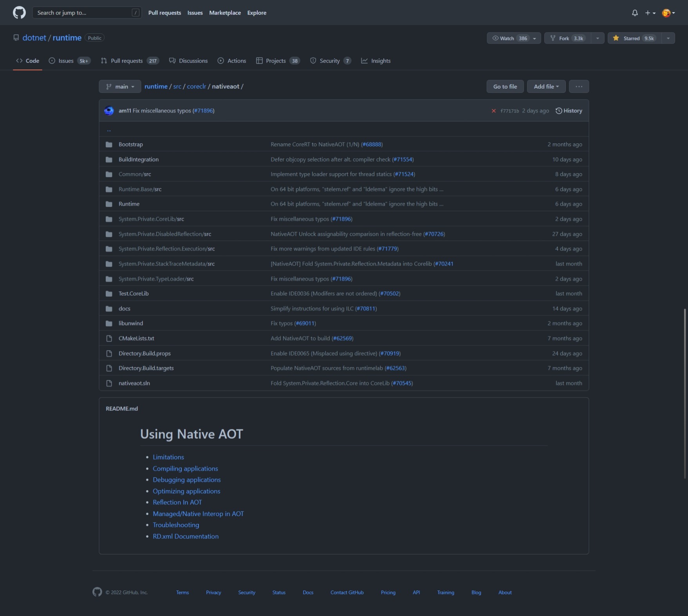Click the footer GitHub logo
This screenshot has height=616, width=688.
(97, 592)
